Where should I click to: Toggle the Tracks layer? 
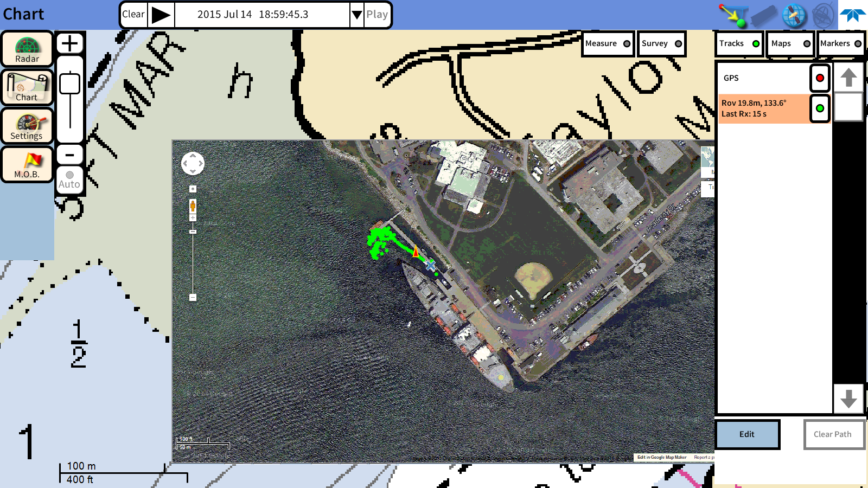(x=739, y=44)
